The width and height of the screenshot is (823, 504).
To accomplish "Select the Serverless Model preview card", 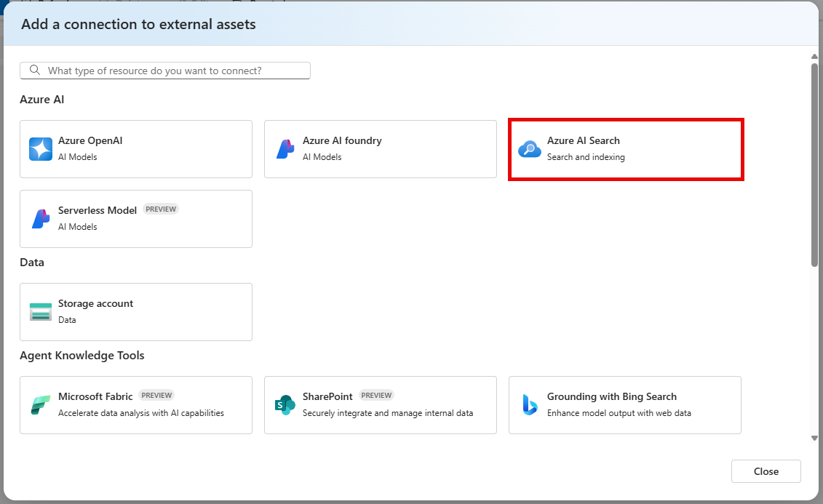I will [135, 218].
